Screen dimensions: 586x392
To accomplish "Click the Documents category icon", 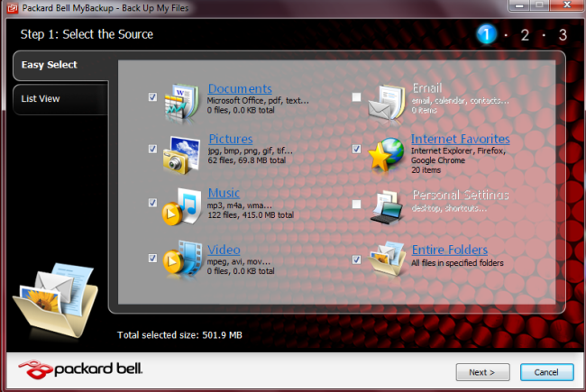I will 181,103.
